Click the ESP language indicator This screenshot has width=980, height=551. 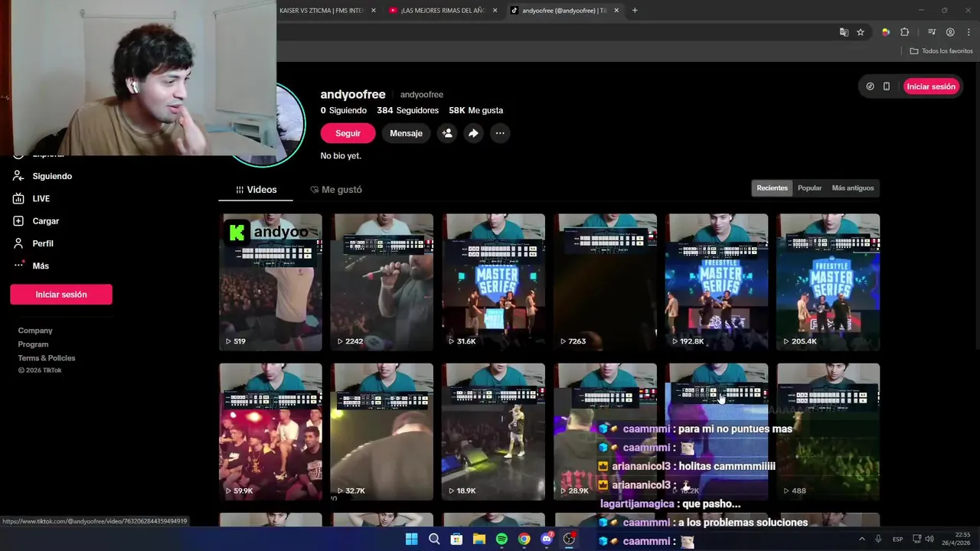[897, 539]
